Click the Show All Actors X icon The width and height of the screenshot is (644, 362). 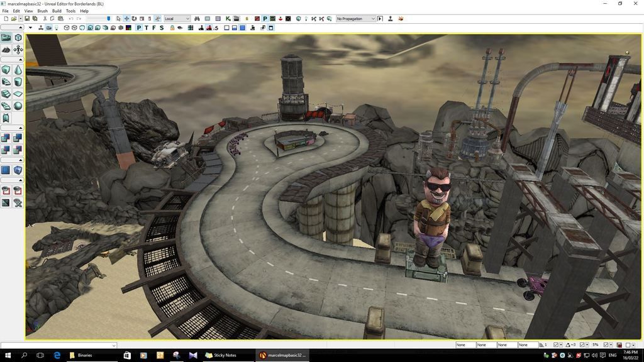tap(18, 203)
